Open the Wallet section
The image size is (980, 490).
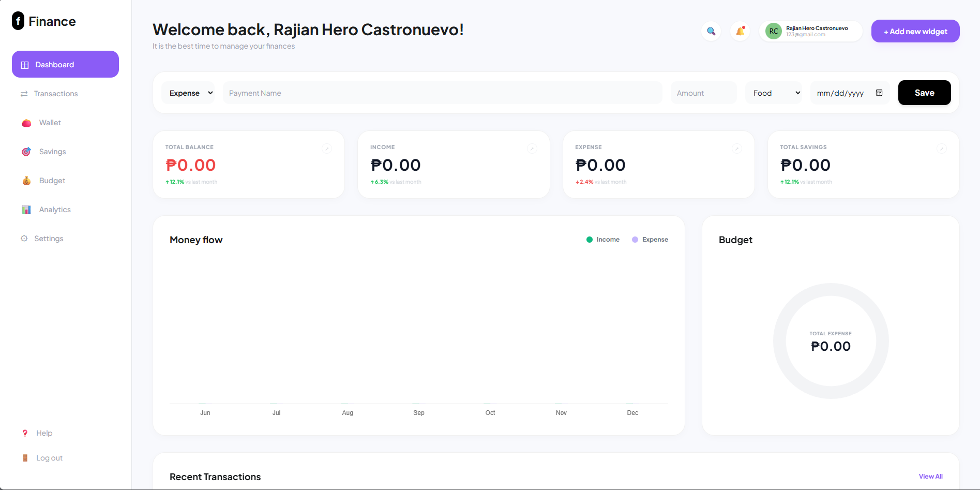pyautogui.click(x=50, y=123)
